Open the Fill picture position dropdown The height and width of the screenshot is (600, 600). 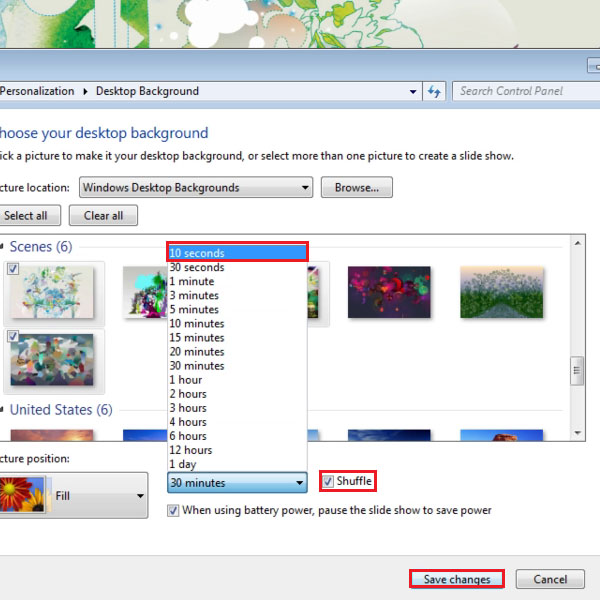(73, 496)
